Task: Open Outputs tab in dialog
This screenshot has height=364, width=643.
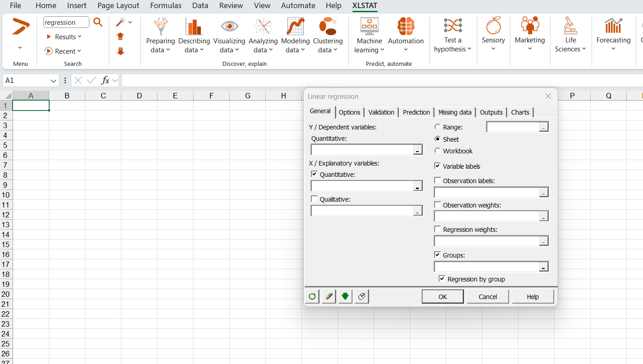Action: 491,112
